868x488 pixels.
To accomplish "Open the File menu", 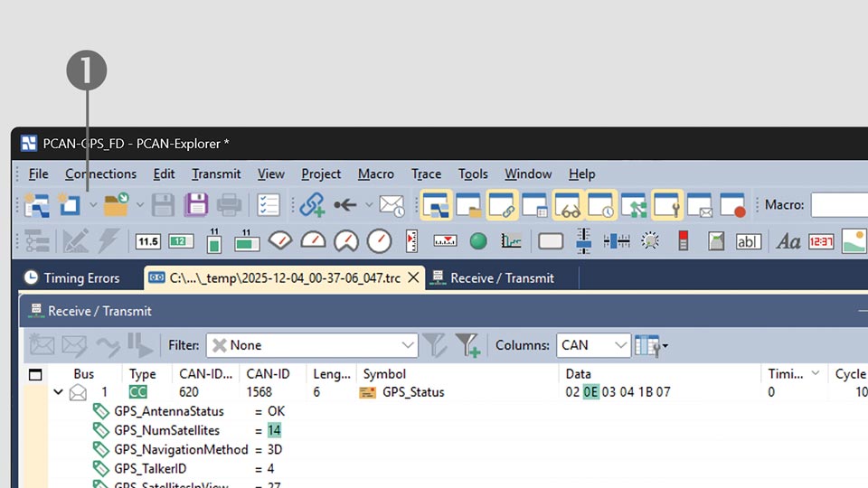I will (38, 174).
